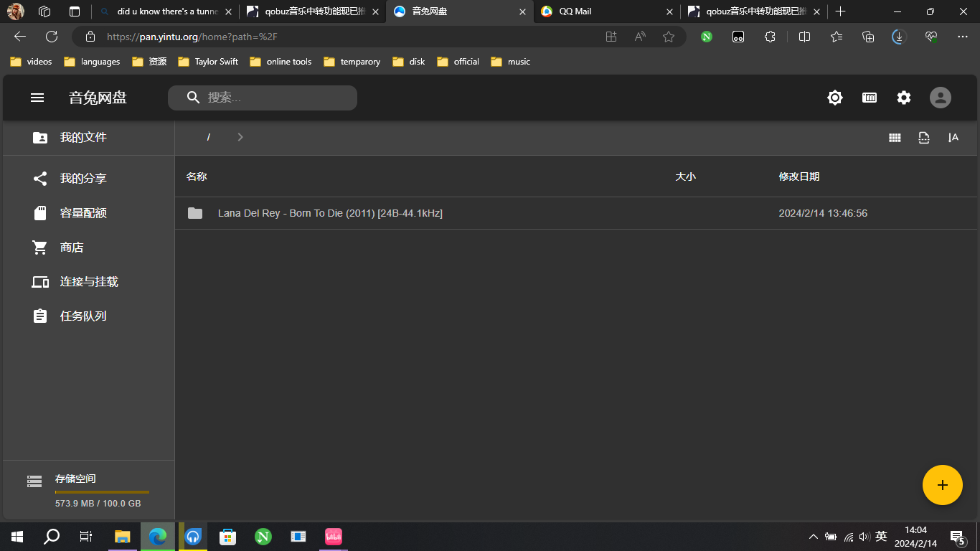Viewport: 980px width, 551px height.
Task: Click the shopping cart icon beside 商店
Action: click(39, 248)
